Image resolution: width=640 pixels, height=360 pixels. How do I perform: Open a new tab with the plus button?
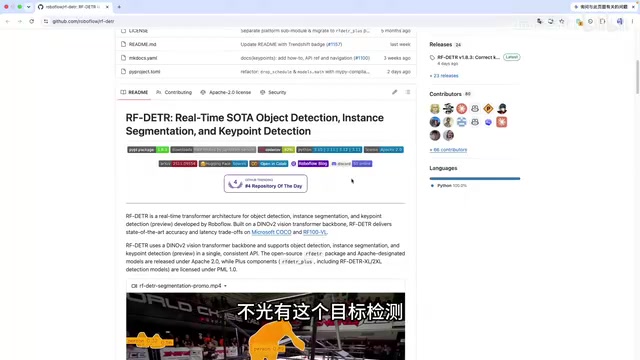tap(119, 7)
